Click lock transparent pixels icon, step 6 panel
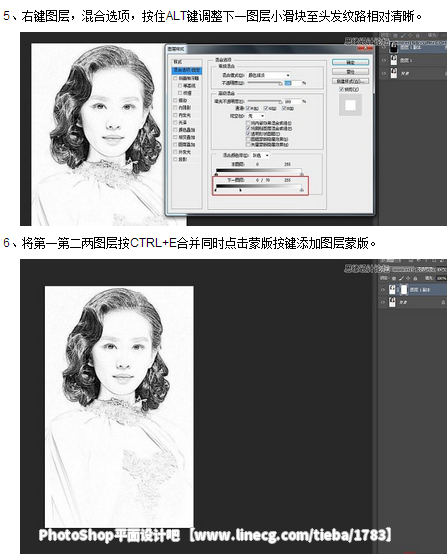The height and width of the screenshot is (554, 447). point(394,278)
